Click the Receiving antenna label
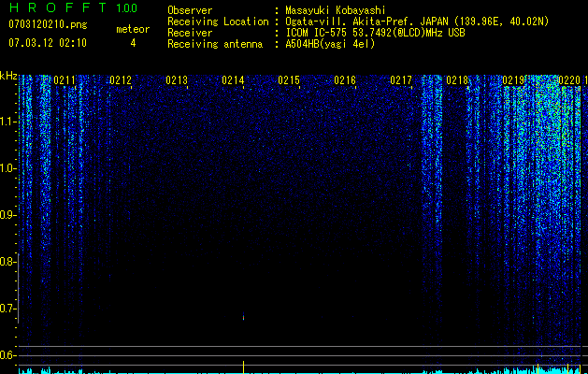 point(215,44)
